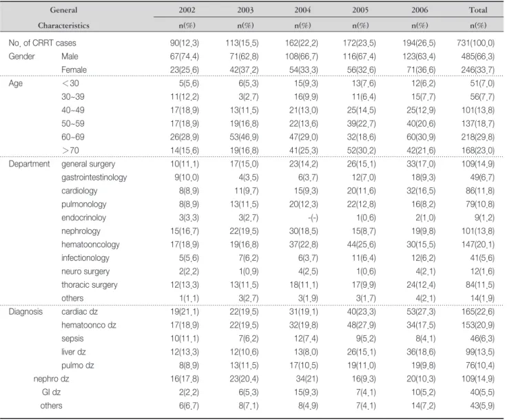Click the thoracic surgery total value 84(11.5)
507x420 pixels.
pyautogui.click(x=480, y=285)
